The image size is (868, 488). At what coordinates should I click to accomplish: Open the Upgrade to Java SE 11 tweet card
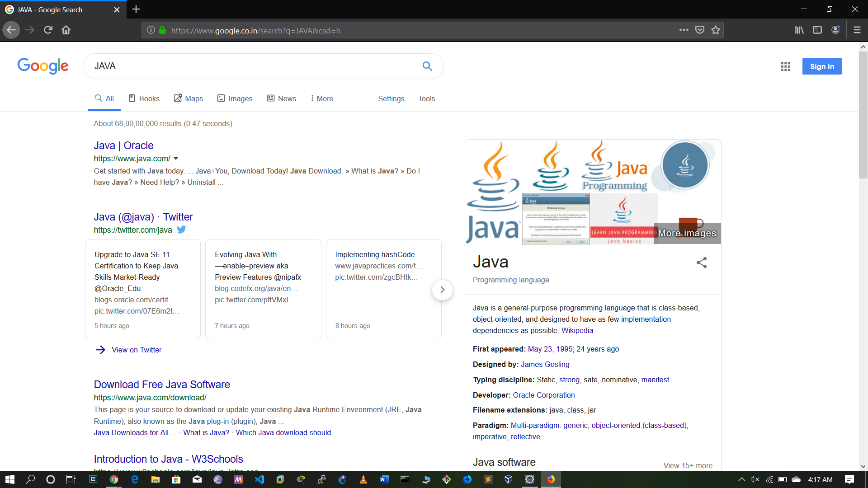[x=142, y=289]
